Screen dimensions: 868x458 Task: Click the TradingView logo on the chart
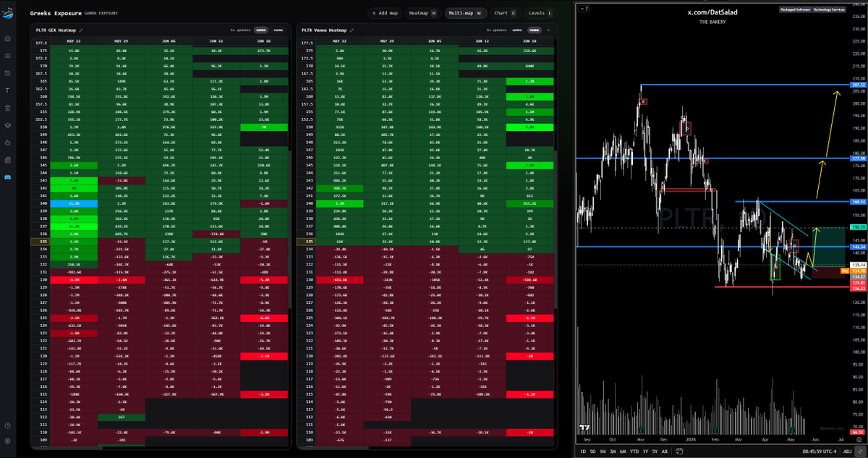[584, 428]
